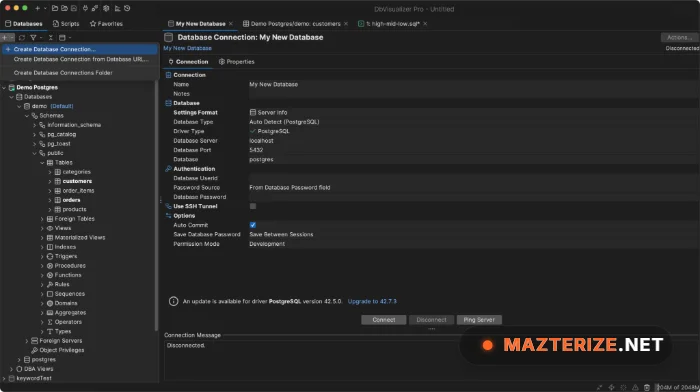Switch to the Favorites sidebar tab
The width and height of the screenshot is (700, 392).
coord(106,24)
